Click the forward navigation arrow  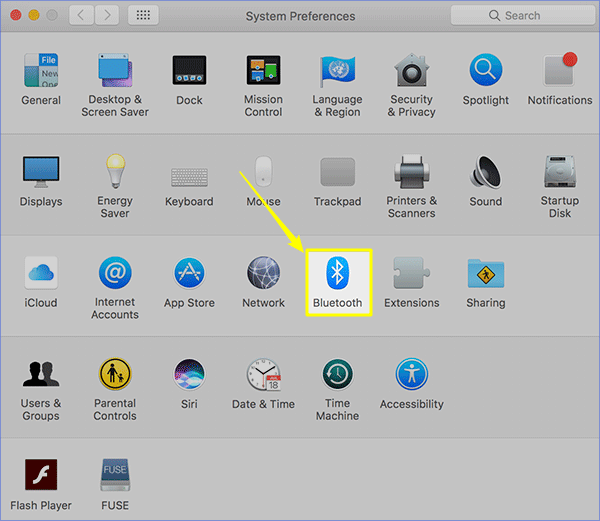pos(107,15)
